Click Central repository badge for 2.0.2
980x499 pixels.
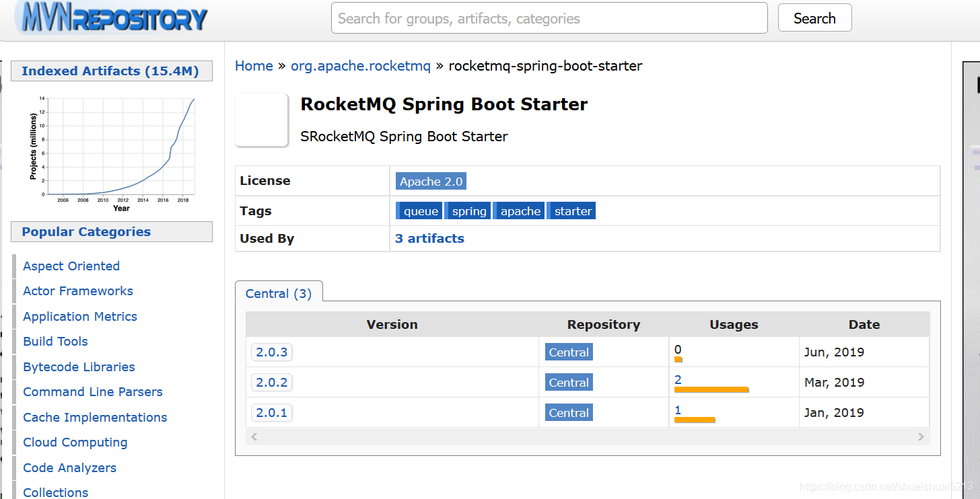[x=569, y=382]
